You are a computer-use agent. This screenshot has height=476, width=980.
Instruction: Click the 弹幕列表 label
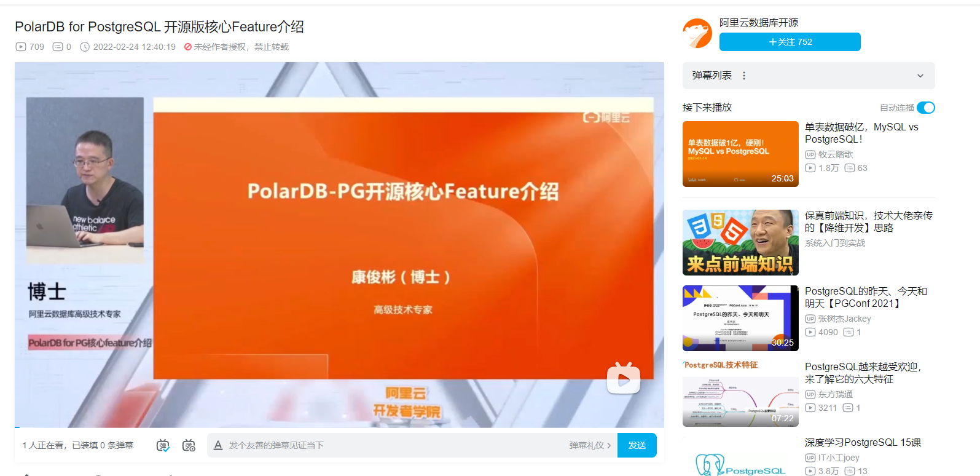pos(711,76)
